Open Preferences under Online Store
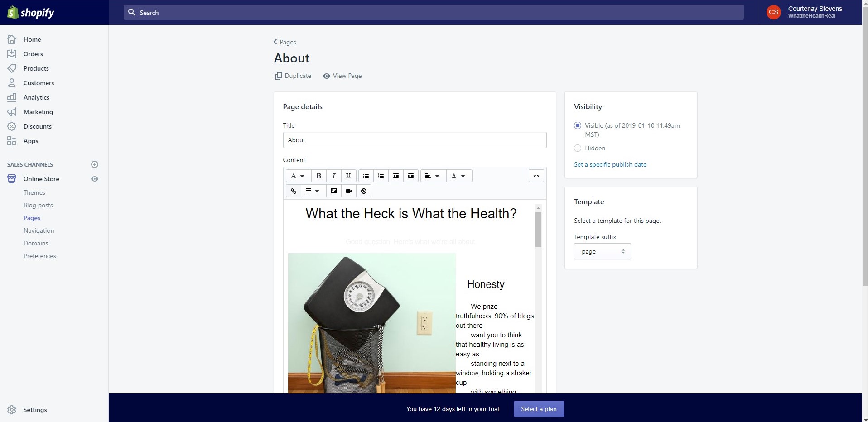 click(40, 256)
